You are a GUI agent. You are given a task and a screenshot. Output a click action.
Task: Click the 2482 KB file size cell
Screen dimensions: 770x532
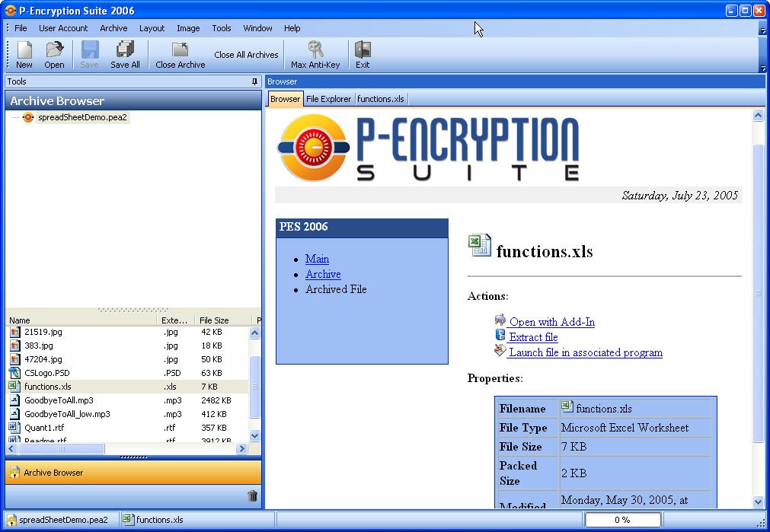click(x=216, y=400)
